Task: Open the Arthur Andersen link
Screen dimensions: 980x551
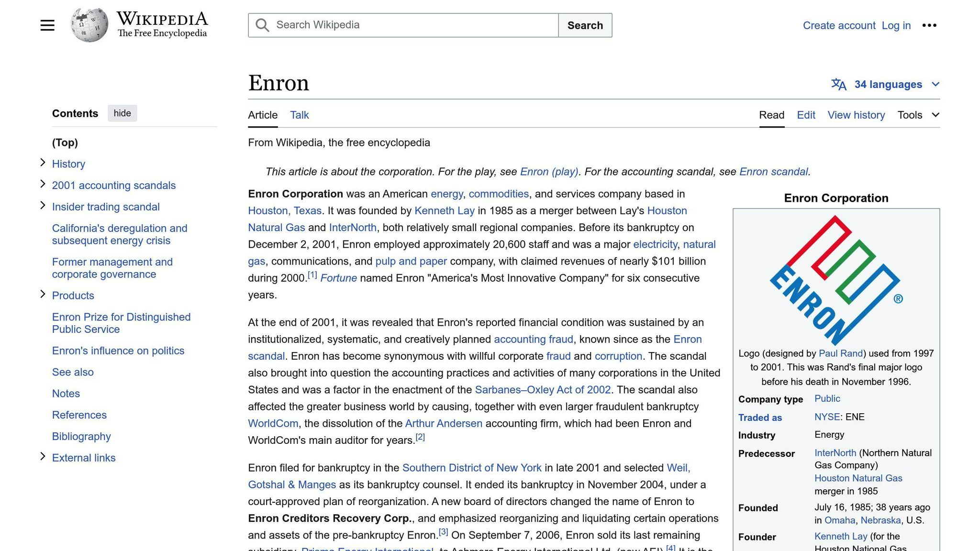Action: tap(444, 424)
